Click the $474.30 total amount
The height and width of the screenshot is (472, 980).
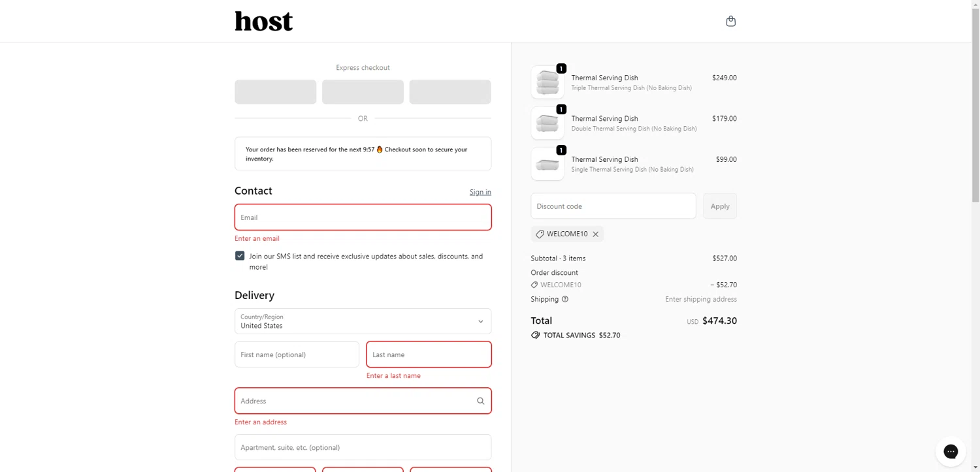click(719, 321)
